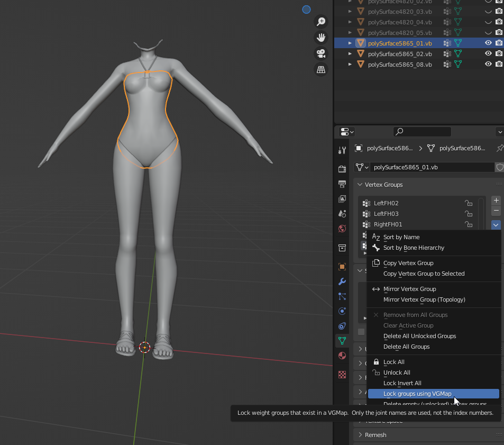
Task: Open Render properties tab
Action: [342, 169]
